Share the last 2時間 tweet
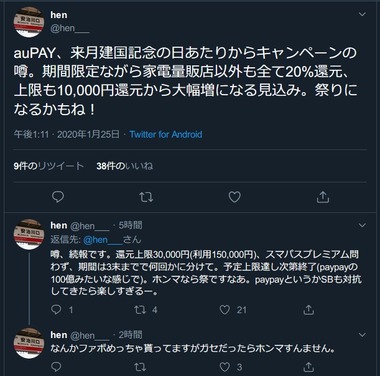This screenshot has width=380, height=376. tap(309, 367)
